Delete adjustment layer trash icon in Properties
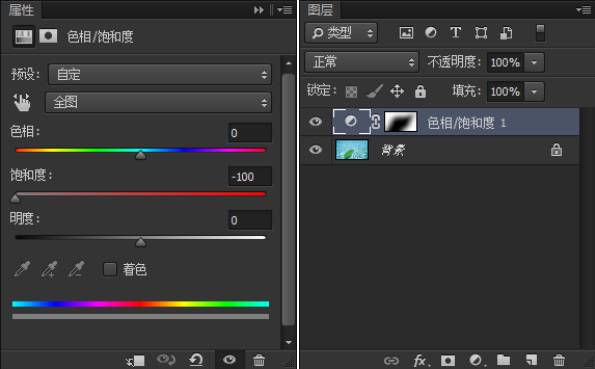This screenshot has height=369, width=595. coord(259,360)
